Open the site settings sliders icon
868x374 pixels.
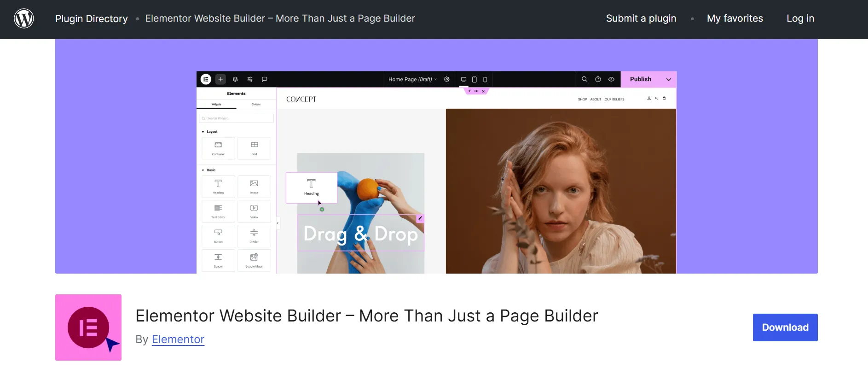[x=250, y=79]
